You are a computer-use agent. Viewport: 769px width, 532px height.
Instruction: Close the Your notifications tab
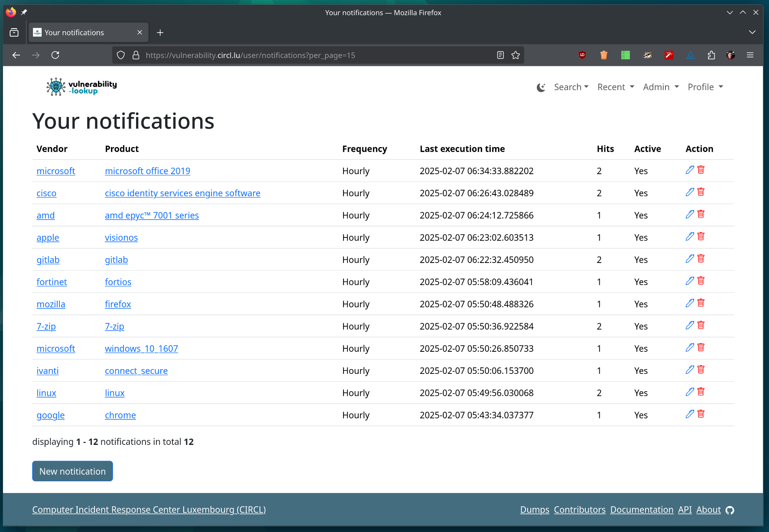coord(140,32)
